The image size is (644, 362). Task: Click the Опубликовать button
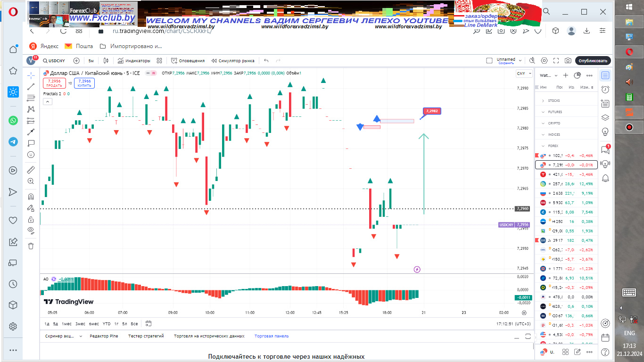[593, 61]
